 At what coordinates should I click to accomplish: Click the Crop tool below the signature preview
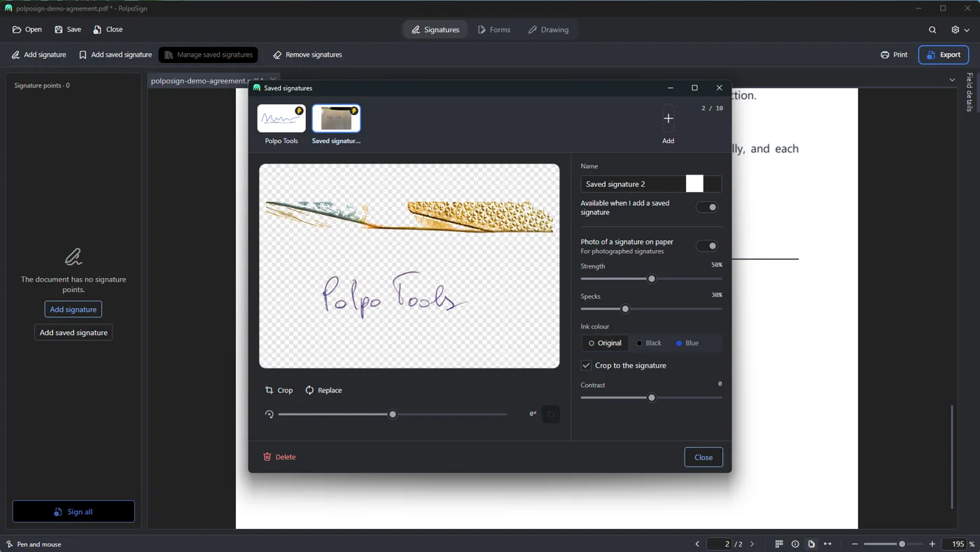pos(279,390)
